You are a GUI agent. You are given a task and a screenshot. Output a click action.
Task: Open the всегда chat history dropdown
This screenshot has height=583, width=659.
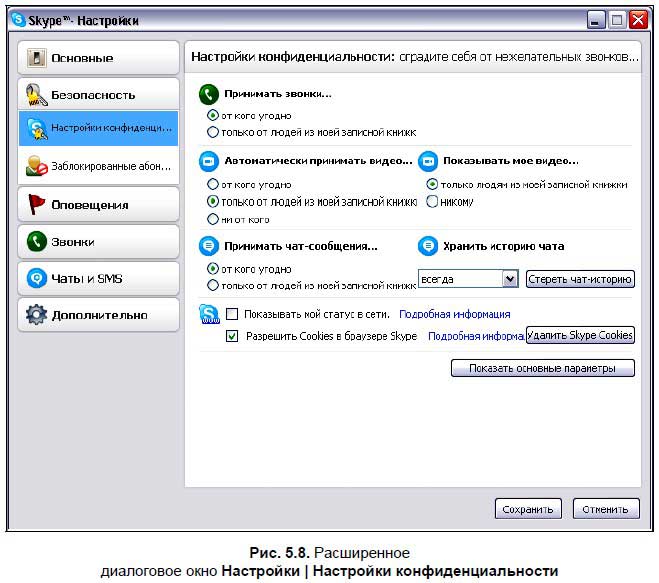[509, 279]
